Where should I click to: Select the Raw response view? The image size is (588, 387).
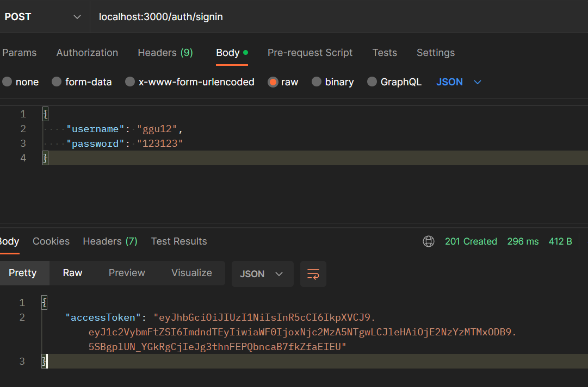[x=72, y=273]
